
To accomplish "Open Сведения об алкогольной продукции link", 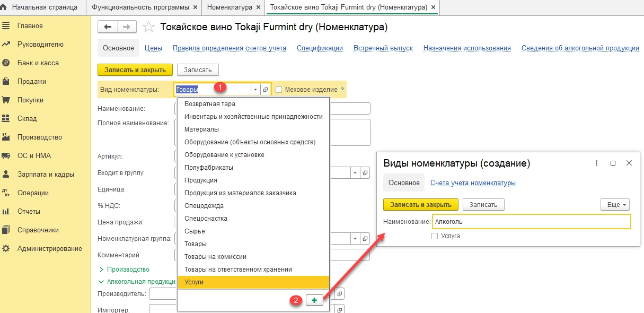I will [580, 48].
